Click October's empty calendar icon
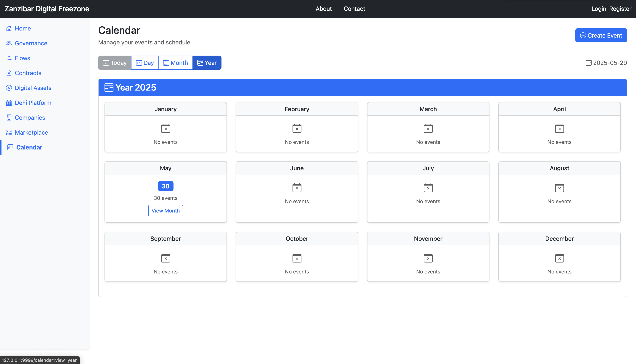This screenshot has height=364, width=636. pyautogui.click(x=297, y=258)
